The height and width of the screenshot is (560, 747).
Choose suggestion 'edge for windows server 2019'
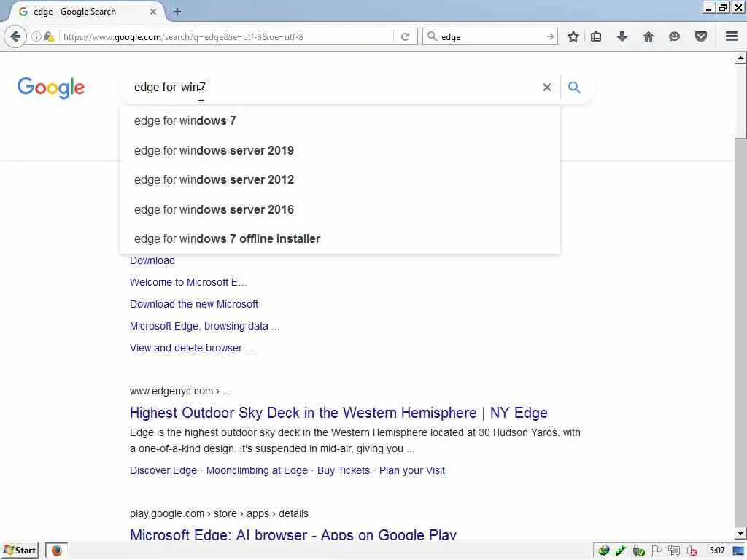point(340,150)
